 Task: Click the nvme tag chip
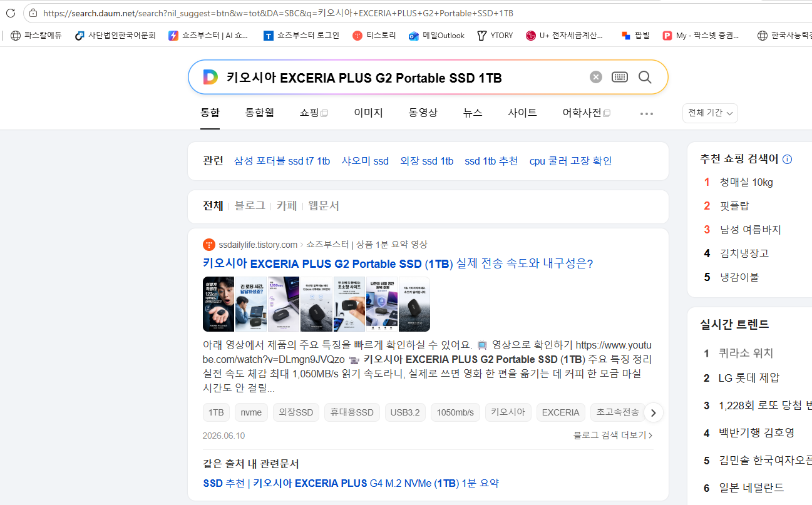(251, 412)
